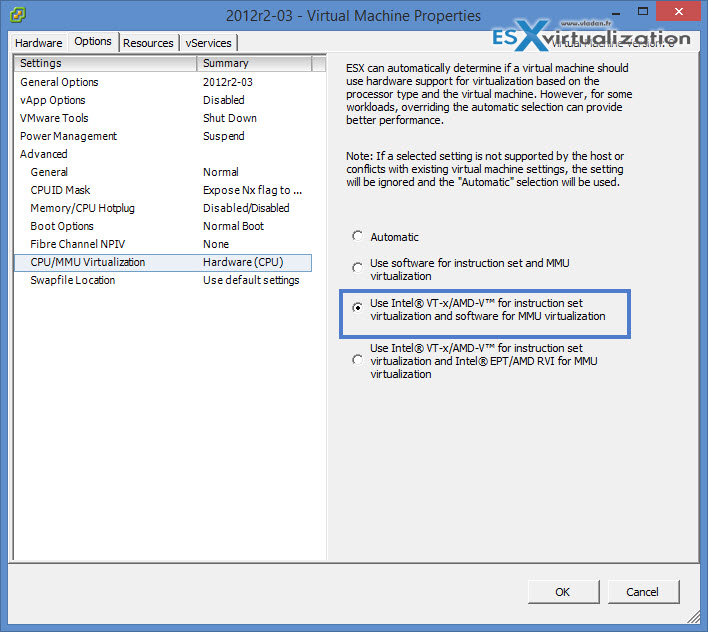Select VT-x/AMD-V with EPT/AMD RVI option
Viewport: 708px width, 632px height.
coord(358,360)
